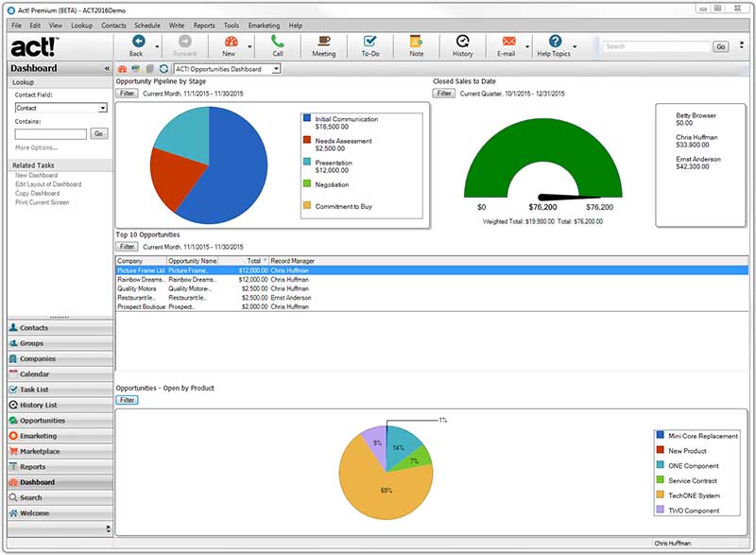
Task: Click the red Needs Assessment legend swatch
Action: pyautogui.click(x=306, y=140)
